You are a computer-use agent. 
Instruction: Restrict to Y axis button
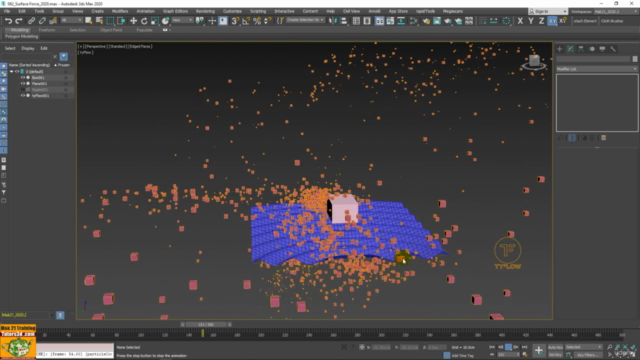(531, 21)
